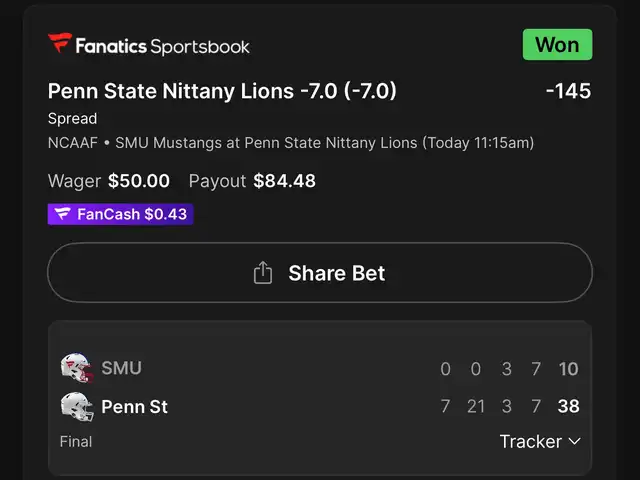Click the green Won status badge
This screenshot has height=480, width=640.
coord(557,44)
